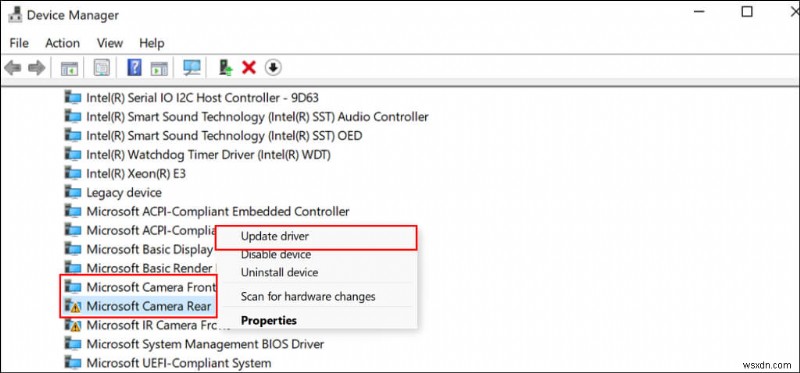Open the View menu
Image resolution: width=800 pixels, height=373 pixels.
point(110,43)
